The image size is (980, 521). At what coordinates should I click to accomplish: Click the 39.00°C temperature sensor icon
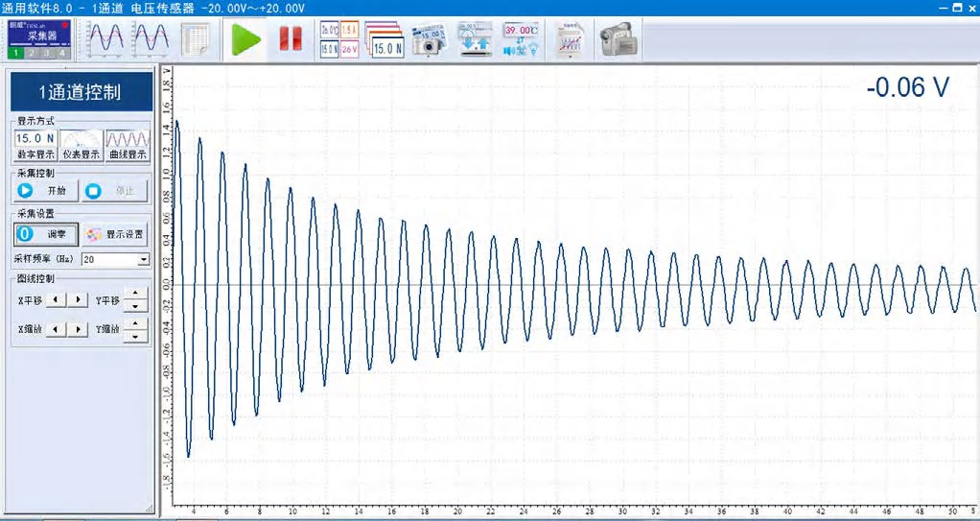[x=521, y=39]
